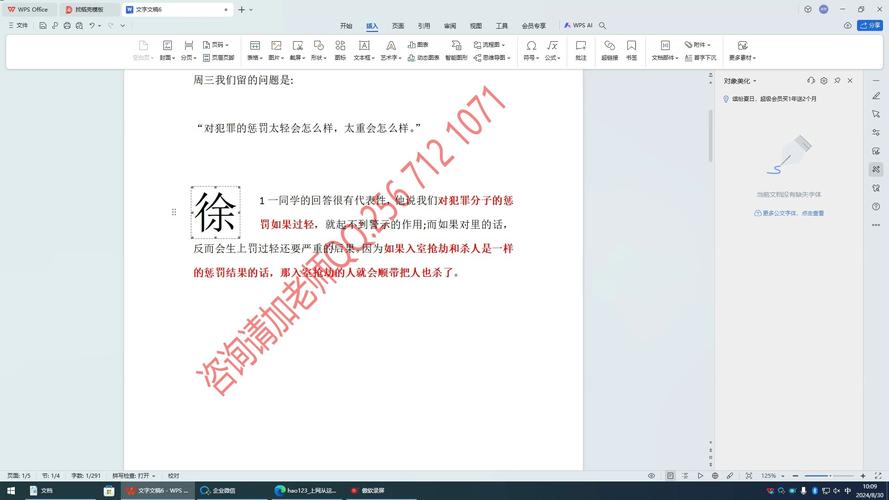Switch to the 视图 (View) ribbon tab
This screenshot has width=889, height=500.
point(476,26)
